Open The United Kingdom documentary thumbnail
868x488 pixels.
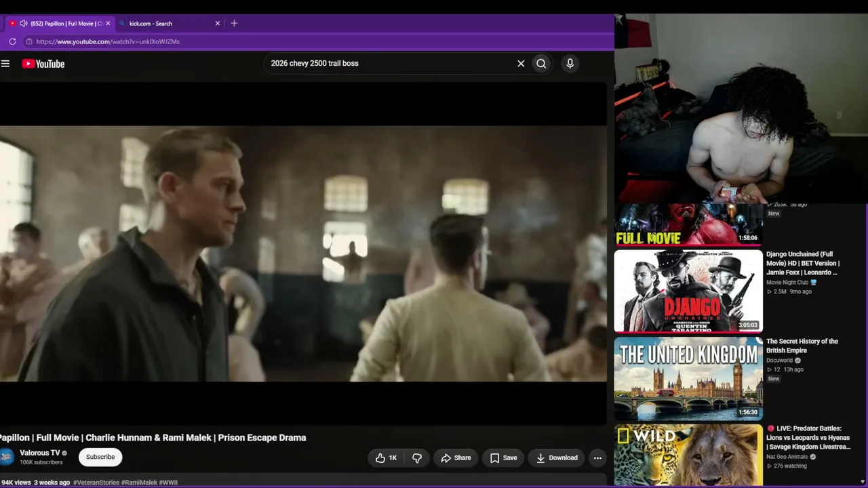688,379
